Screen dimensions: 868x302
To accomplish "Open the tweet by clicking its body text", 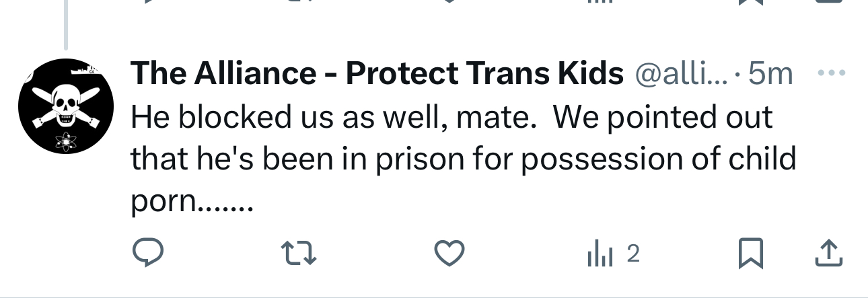I will [x=463, y=159].
